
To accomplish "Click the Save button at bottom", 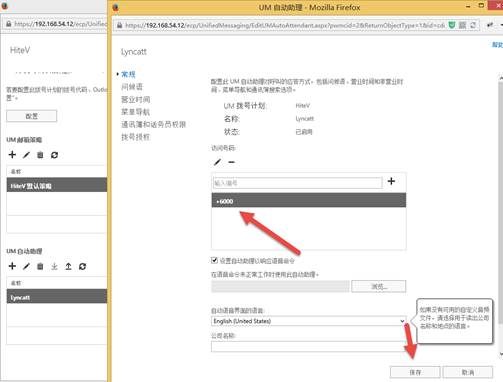I will coord(415,372).
